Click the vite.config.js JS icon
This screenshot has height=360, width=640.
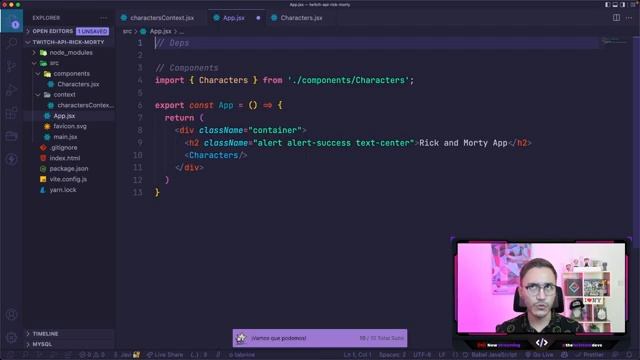pyautogui.click(x=43, y=179)
